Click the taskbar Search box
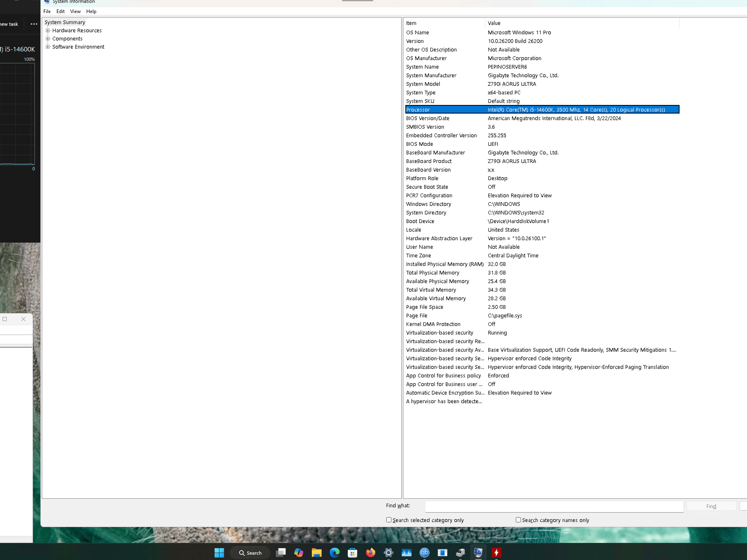 pyautogui.click(x=251, y=553)
